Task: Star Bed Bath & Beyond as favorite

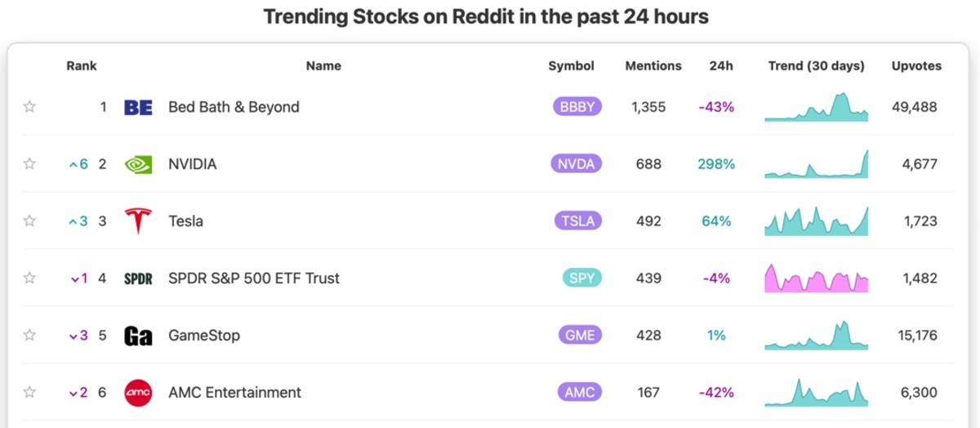Action: [x=29, y=107]
